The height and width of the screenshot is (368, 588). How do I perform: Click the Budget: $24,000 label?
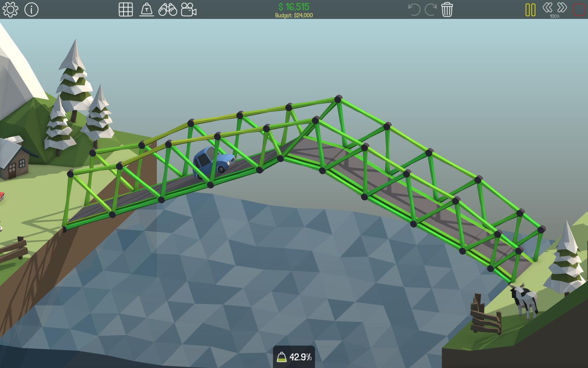pyautogui.click(x=294, y=15)
